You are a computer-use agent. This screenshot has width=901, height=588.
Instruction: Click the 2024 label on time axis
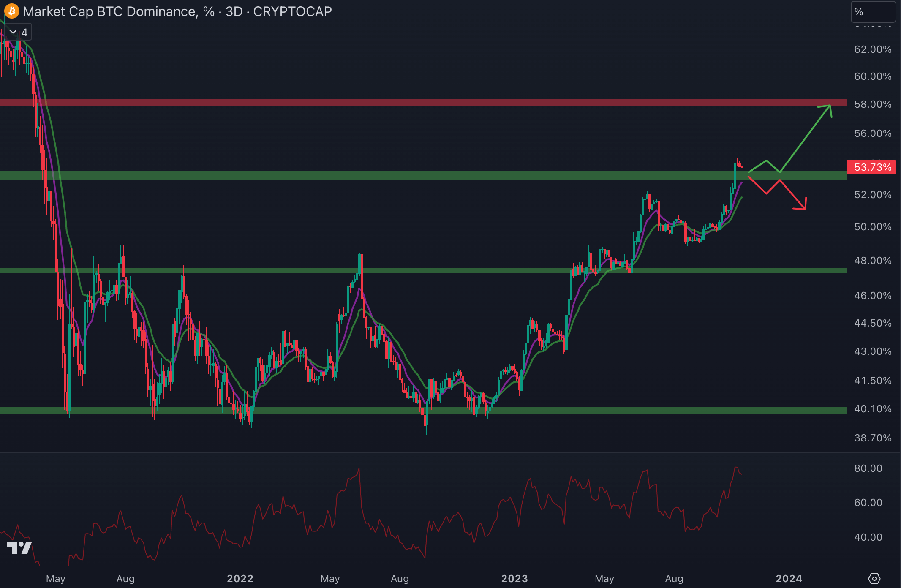[x=789, y=578]
